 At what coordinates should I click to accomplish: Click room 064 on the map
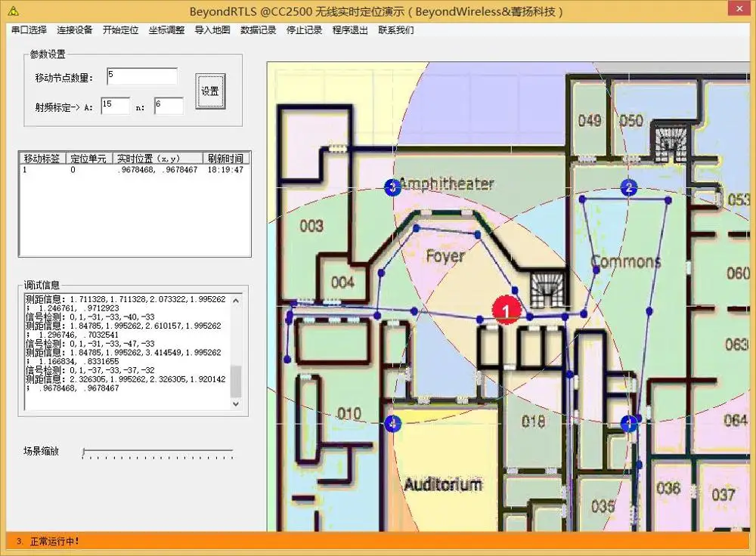tap(736, 420)
